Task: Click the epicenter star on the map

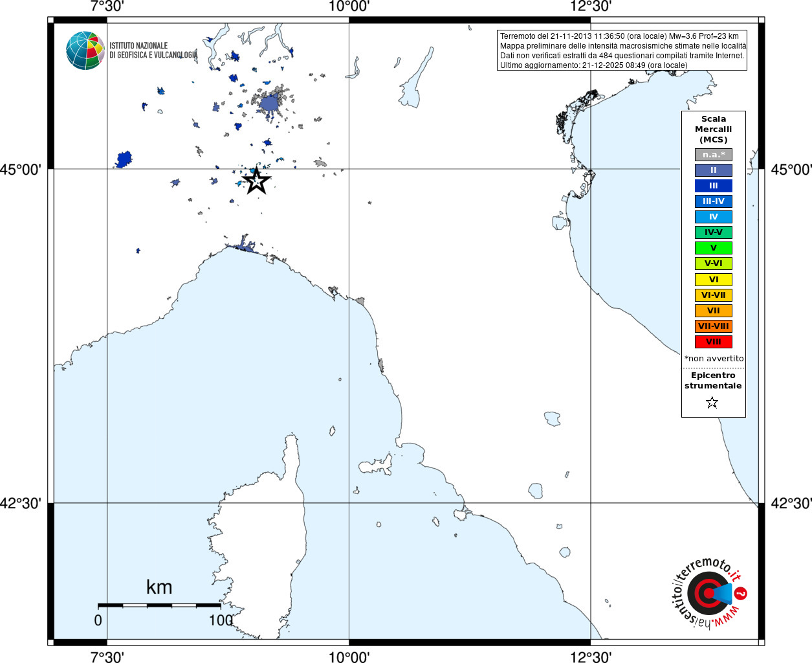Action: coord(256,181)
